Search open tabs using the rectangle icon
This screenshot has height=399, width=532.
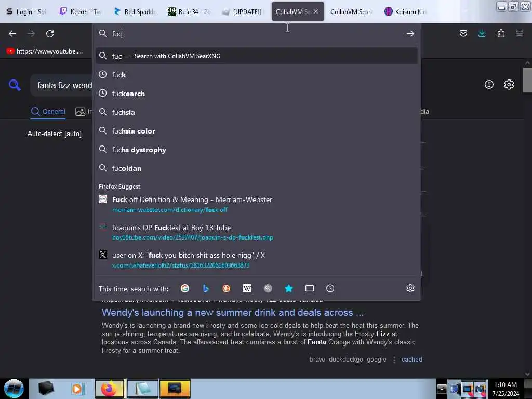[310, 288]
